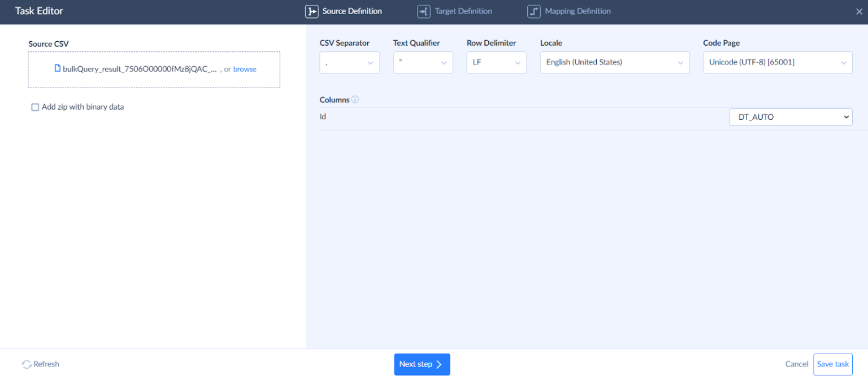
Task: Open the Text Qualifier dropdown
Action: click(x=423, y=63)
